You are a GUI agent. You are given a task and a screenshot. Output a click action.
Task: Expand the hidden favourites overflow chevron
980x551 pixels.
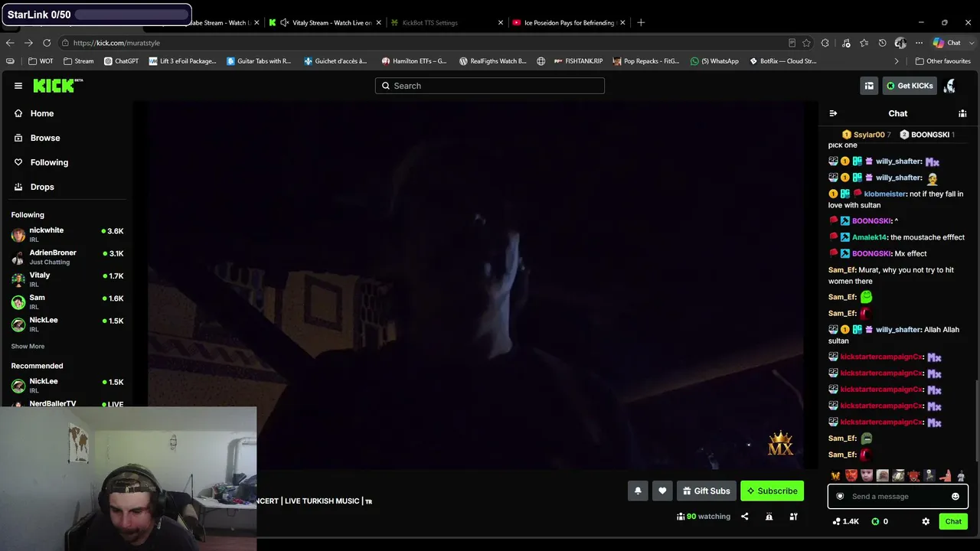[897, 61]
